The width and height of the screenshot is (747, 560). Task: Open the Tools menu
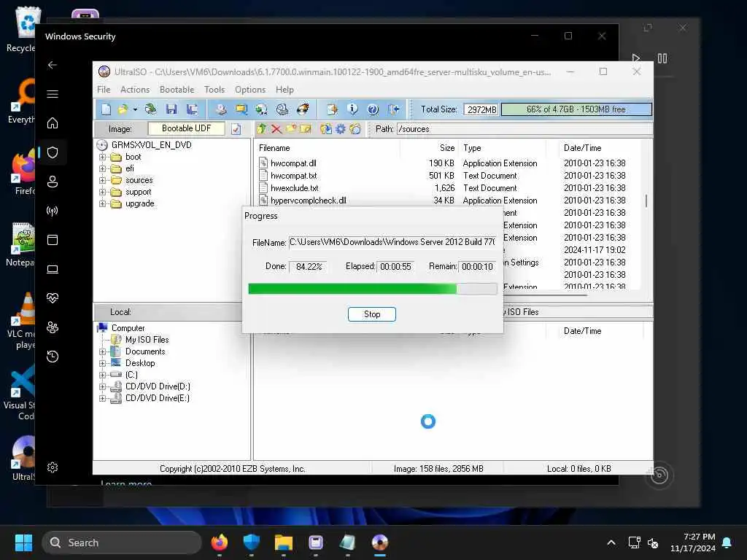click(214, 90)
